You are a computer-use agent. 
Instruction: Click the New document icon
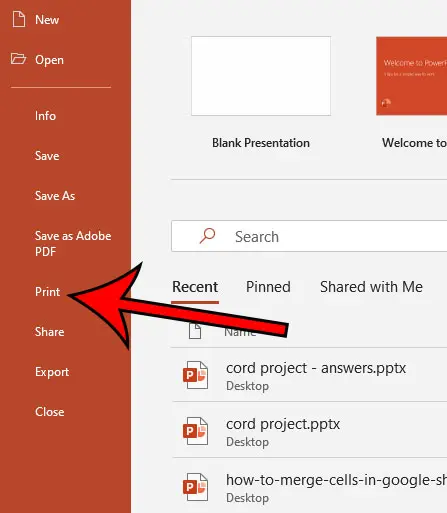pyautogui.click(x=19, y=18)
